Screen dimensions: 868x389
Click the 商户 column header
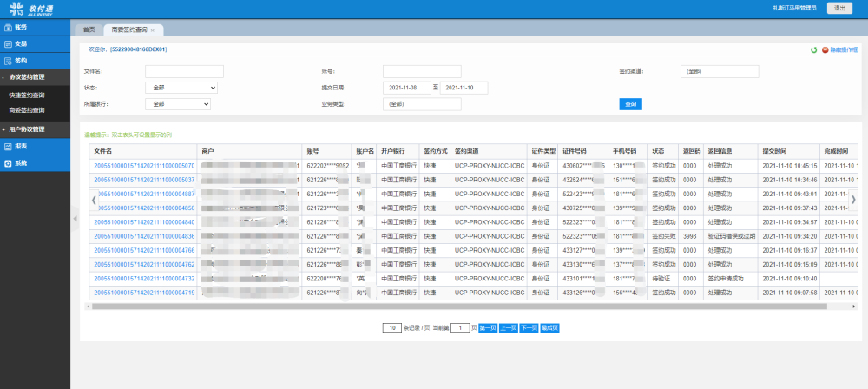[x=250, y=151]
